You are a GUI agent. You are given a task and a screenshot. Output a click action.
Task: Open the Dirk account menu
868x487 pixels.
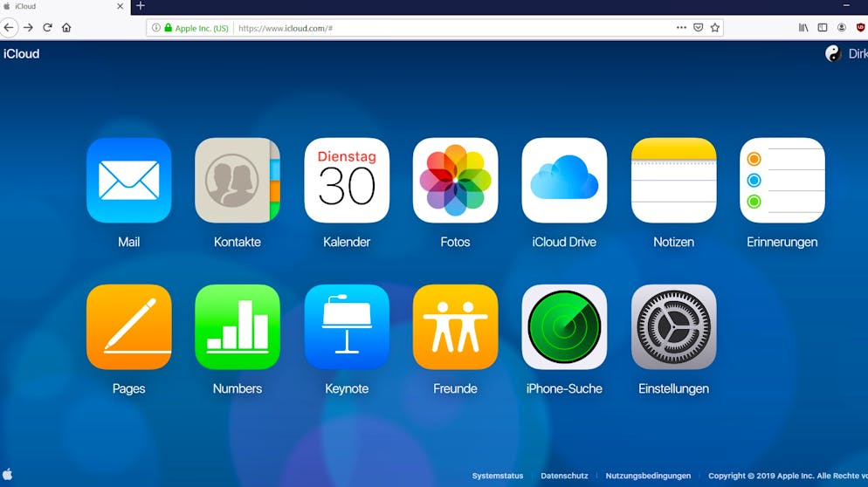858,54
